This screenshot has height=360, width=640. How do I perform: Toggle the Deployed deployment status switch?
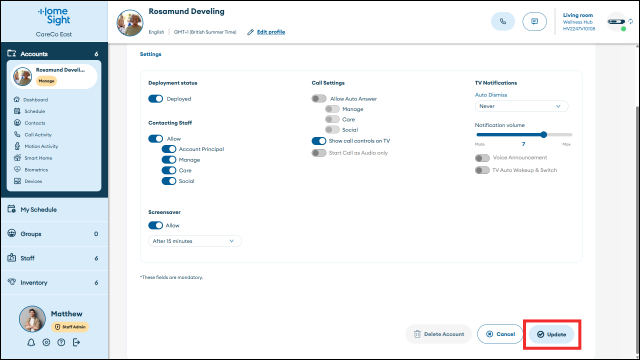(156, 99)
